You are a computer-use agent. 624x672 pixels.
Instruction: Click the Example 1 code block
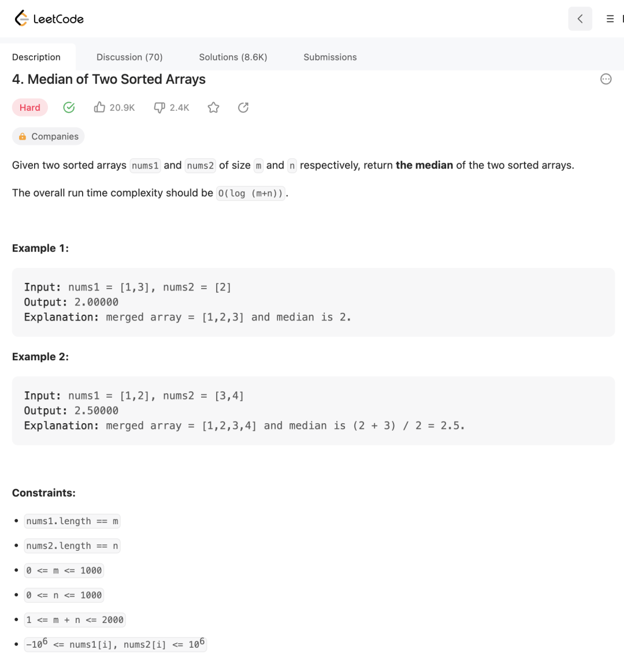[x=313, y=302]
